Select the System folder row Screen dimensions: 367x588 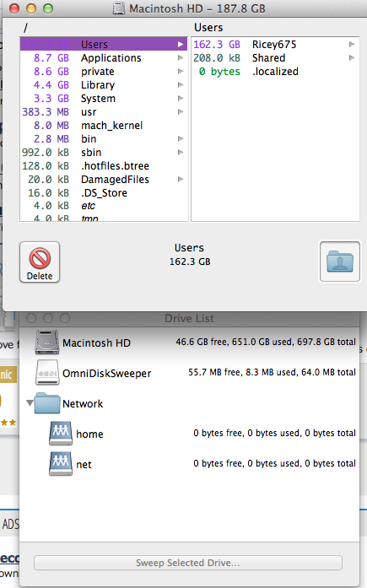[104, 98]
